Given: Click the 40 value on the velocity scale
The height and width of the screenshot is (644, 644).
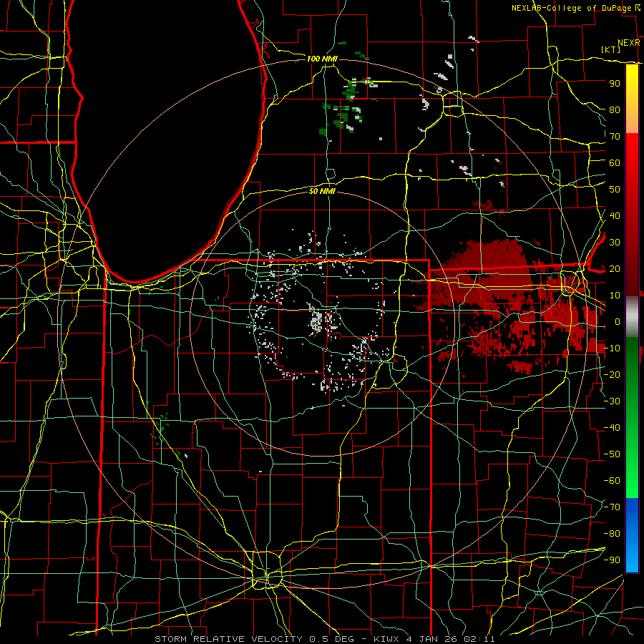Looking at the screenshot, I should [615, 215].
